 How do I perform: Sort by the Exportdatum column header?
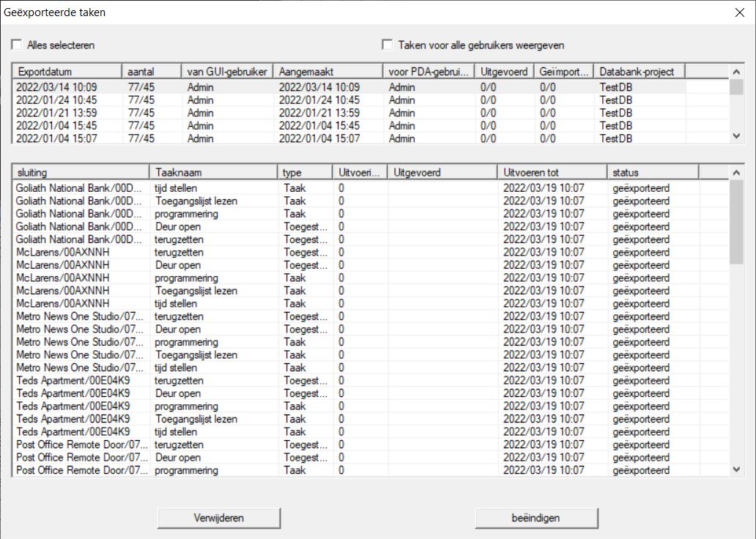(x=67, y=71)
